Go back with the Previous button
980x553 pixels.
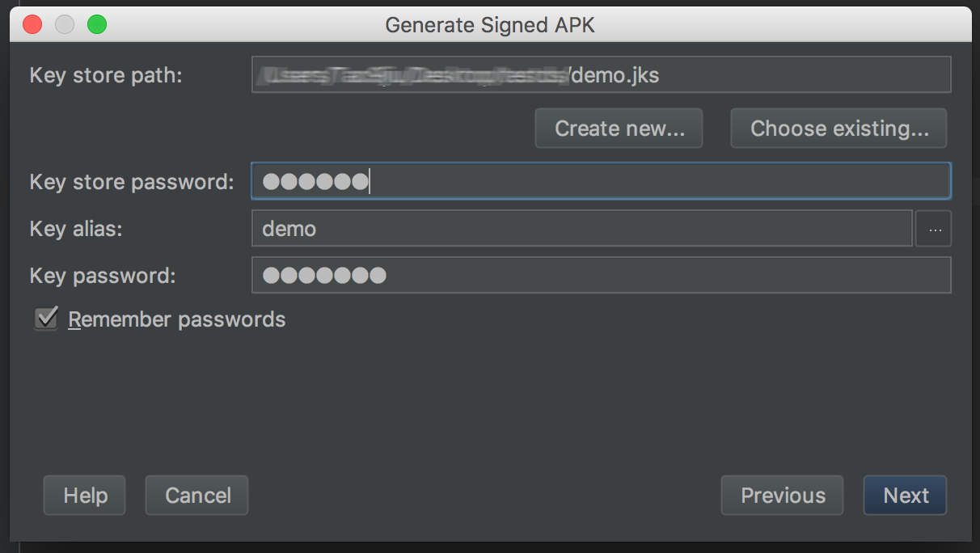coord(782,495)
